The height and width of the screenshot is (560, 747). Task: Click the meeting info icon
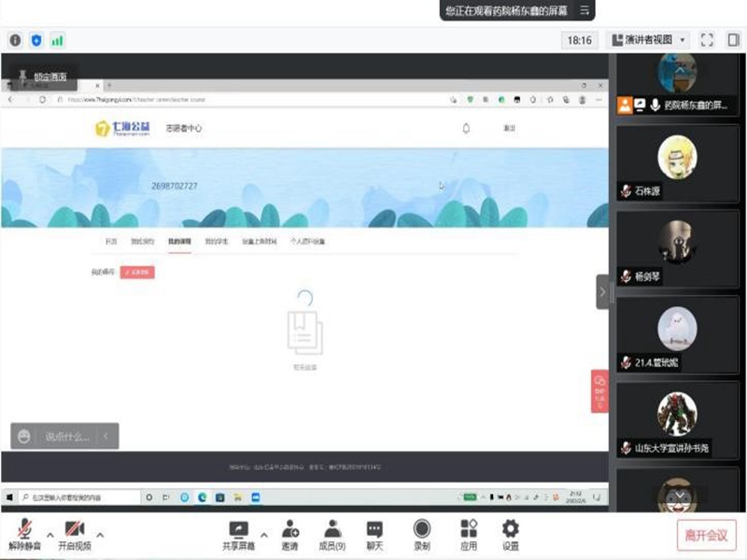click(15, 40)
